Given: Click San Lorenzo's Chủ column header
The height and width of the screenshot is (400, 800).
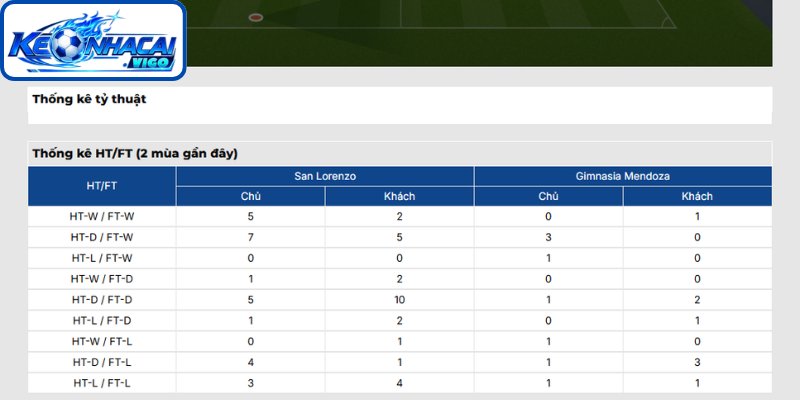Looking at the screenshot, I should [251, 196].
